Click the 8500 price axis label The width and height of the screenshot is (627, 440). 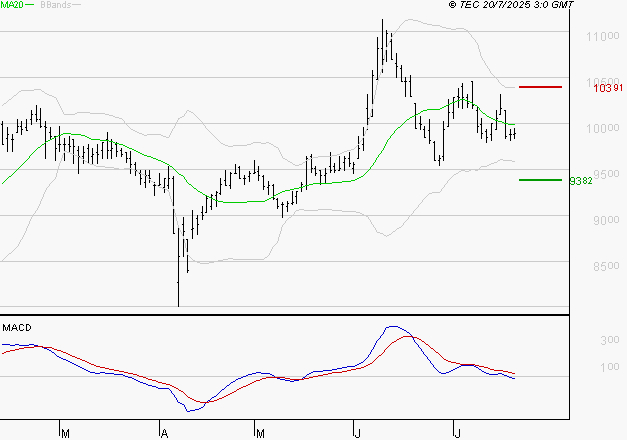[x=606, y=266]
